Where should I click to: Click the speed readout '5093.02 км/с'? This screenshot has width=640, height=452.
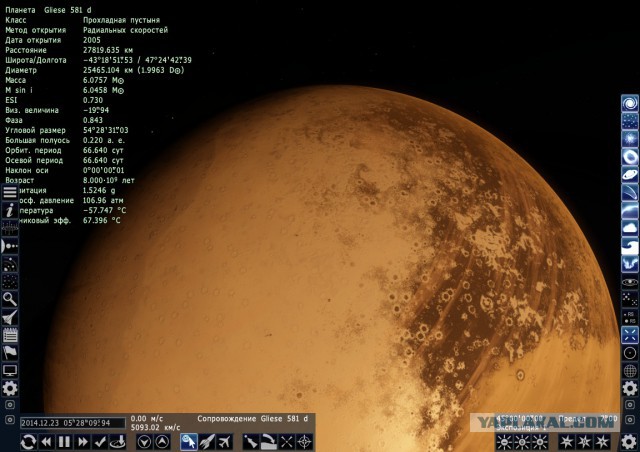[156, 428]
